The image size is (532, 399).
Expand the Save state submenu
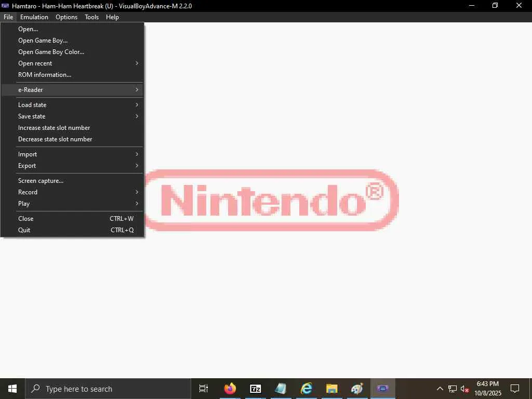pyautogui.click(x=72, y=116)
